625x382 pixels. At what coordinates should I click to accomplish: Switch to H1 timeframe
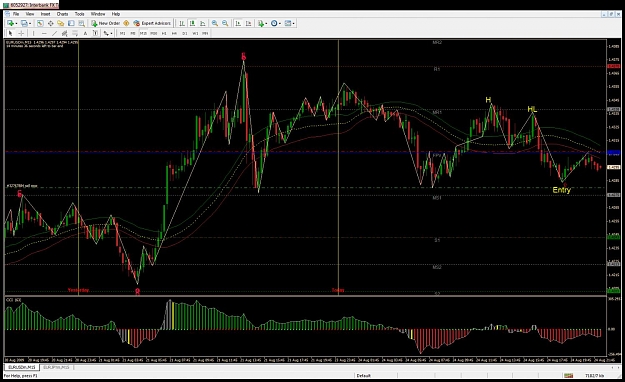point(164,33)
